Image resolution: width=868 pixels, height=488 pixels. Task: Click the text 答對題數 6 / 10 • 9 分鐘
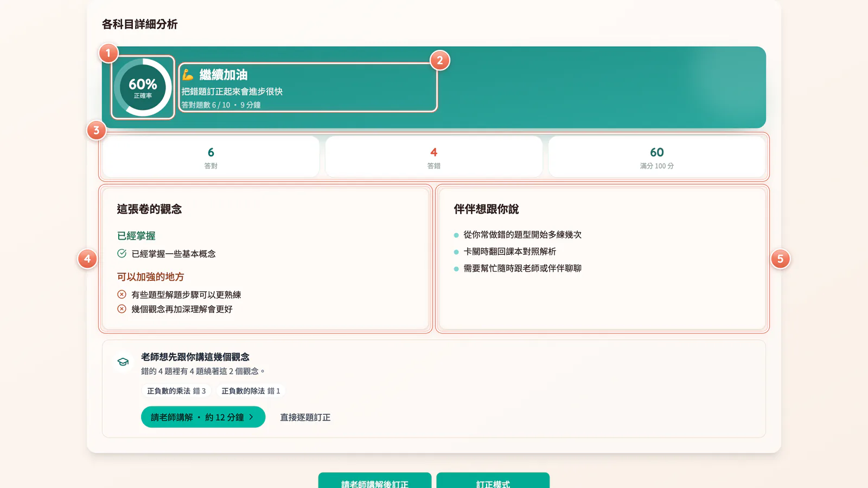click(x=221, y=105)
